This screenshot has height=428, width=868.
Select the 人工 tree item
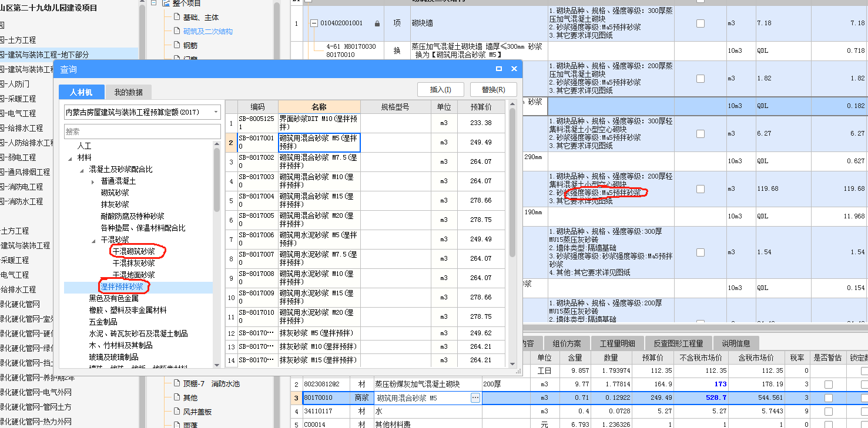[x=85, y=146]
